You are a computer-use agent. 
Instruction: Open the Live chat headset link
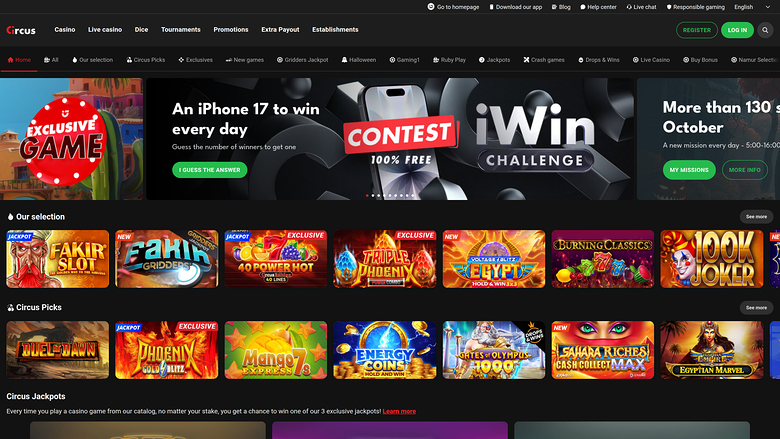click(x=641, y=7)
